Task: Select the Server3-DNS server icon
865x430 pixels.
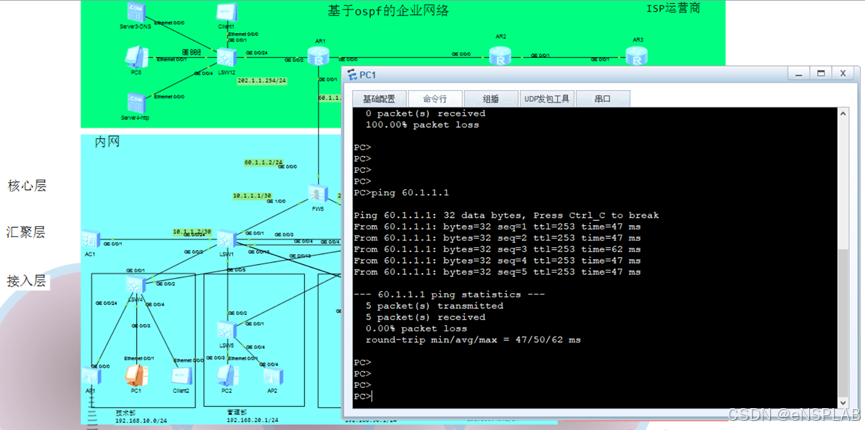Action: (135, 12)
